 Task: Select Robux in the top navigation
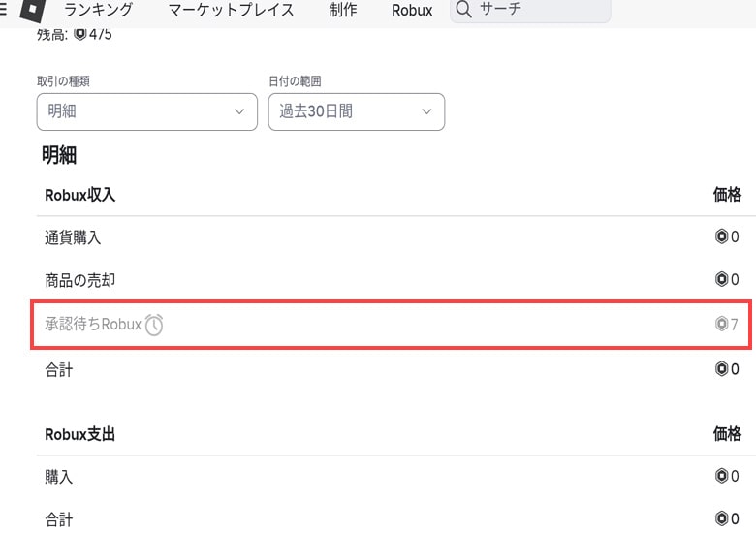click(412, 11)
